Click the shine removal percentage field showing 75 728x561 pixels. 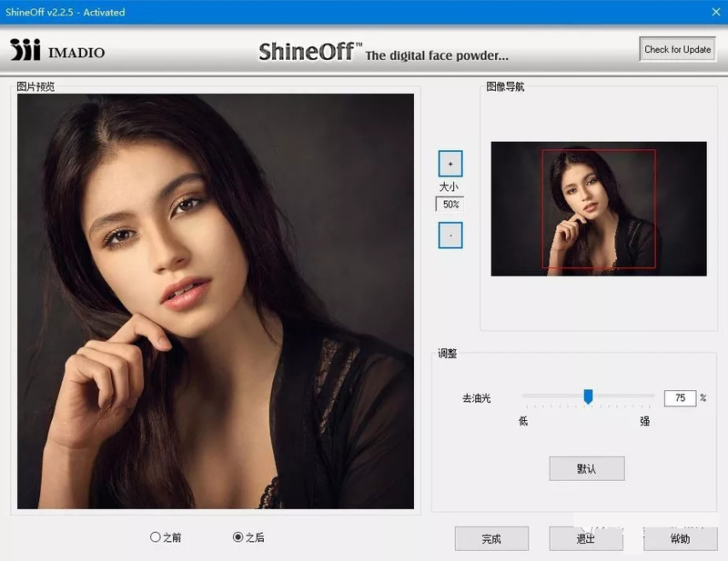(x=680, y=398)
